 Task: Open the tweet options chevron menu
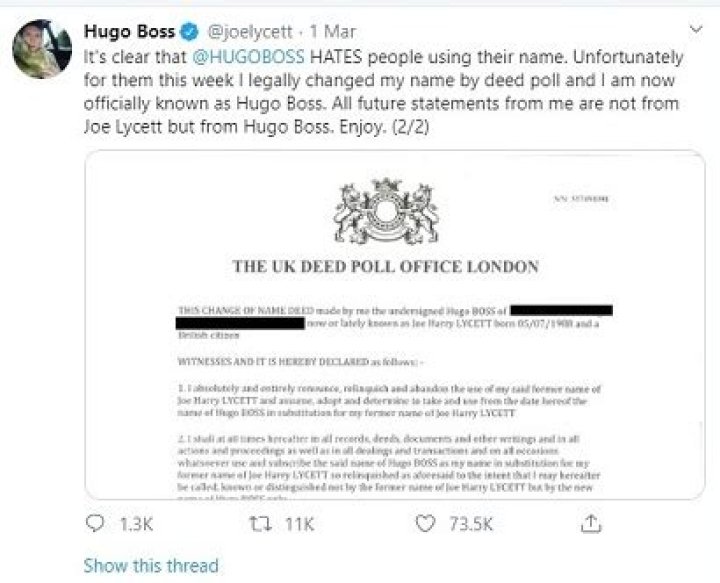point(695,28)
